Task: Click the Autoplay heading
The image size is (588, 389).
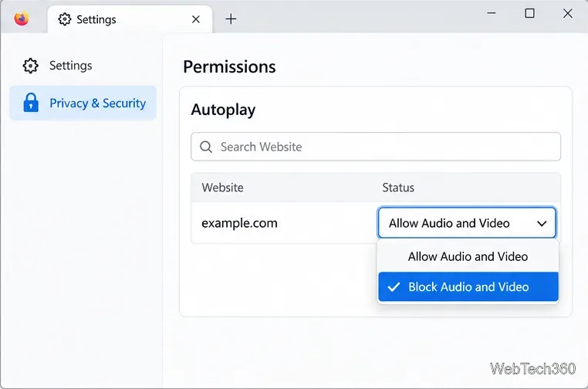Action: click(x=223, y=110)
